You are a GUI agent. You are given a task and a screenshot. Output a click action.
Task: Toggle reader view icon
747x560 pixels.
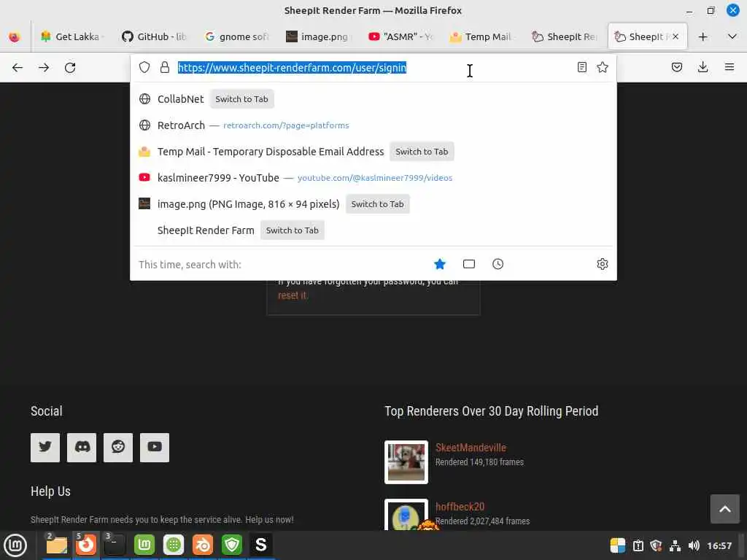581,67
